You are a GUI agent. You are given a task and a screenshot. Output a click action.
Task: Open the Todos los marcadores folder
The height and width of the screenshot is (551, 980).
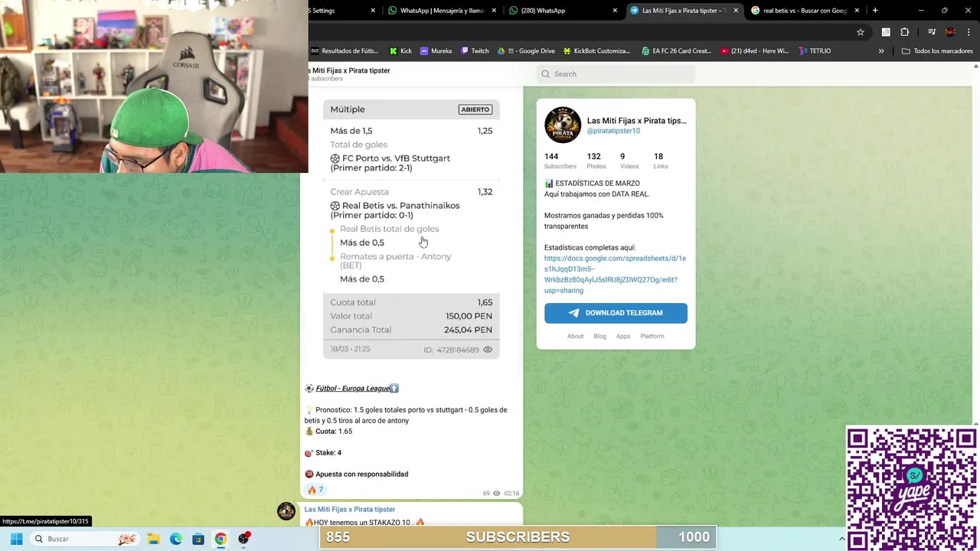[x=938, y=51]
